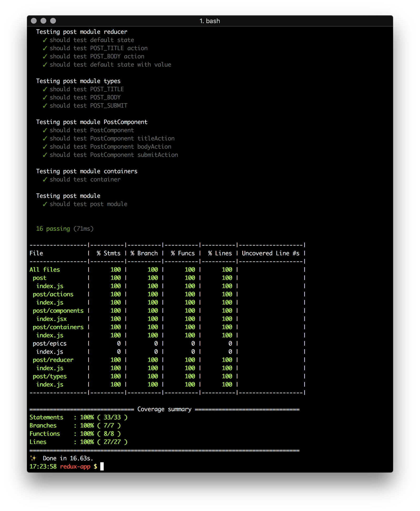Click the '% Funcs' column header
420x511 pixels.
tap(183, 253)
